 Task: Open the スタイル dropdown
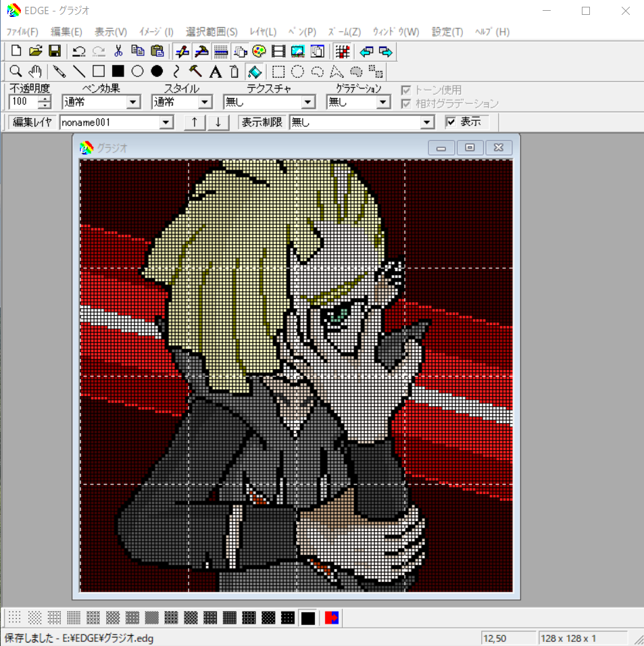click(205, 102)
